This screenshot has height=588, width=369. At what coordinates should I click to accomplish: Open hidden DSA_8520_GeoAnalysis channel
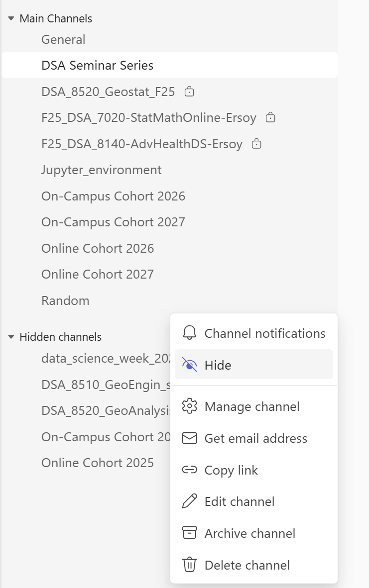pos(106,410)
